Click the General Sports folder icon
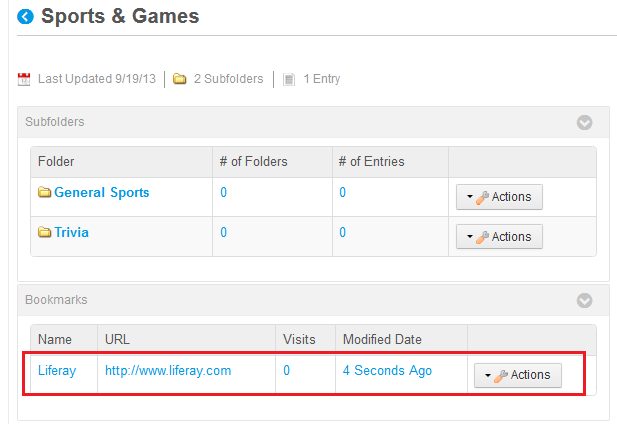Screen dimensions: 617x424 pos(44,192)
